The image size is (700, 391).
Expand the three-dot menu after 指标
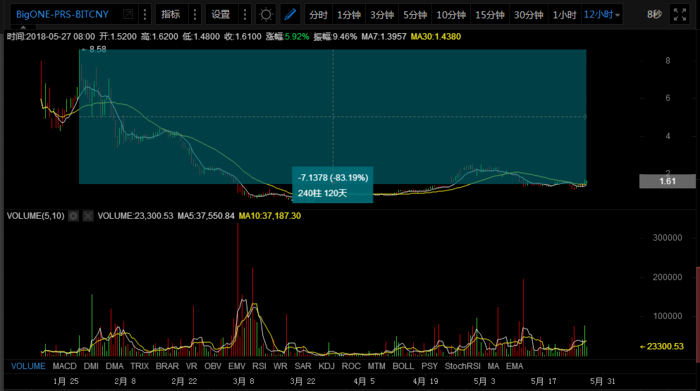195,14
